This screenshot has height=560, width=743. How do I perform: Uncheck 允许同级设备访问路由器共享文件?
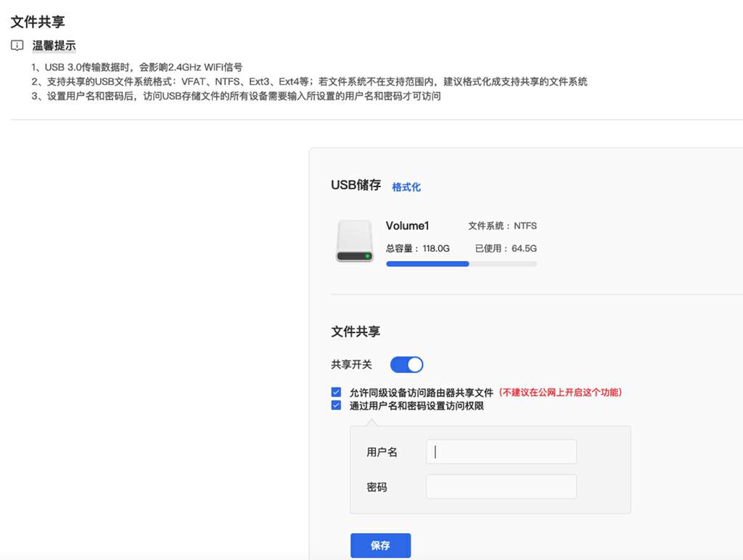336,392
